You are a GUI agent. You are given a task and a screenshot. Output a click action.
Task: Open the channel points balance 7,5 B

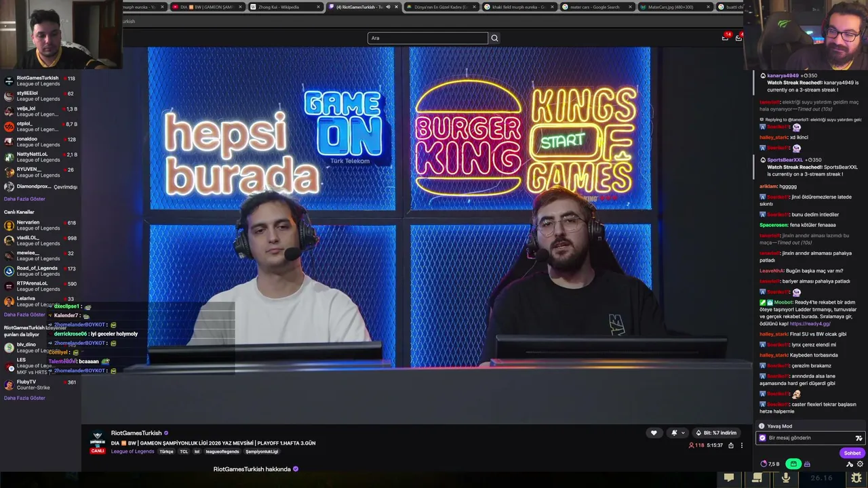tap(770, 464)
